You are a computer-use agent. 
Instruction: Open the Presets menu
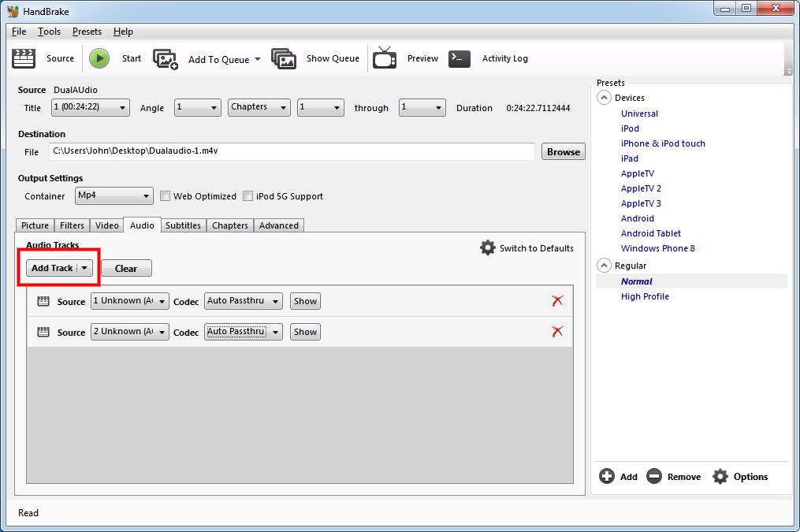[x=87, y=32]
